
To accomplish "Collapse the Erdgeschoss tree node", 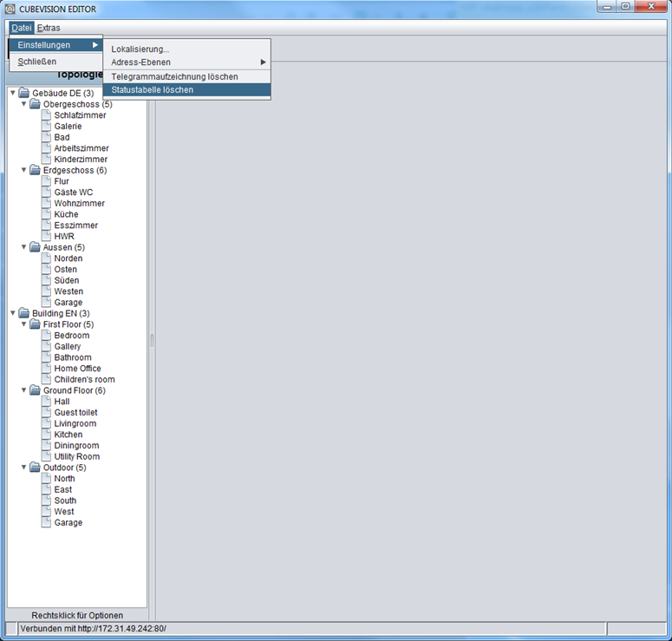I will [24, 170].
